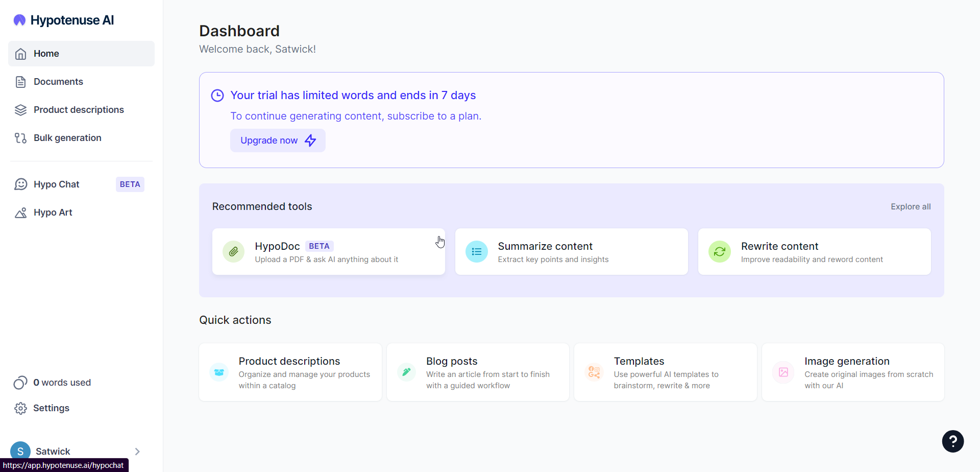Image resolution: width=980 pixels, height=472 pixels.
Task: Open Hypo Chat via chat bubble icon
Action: [20, 184]
